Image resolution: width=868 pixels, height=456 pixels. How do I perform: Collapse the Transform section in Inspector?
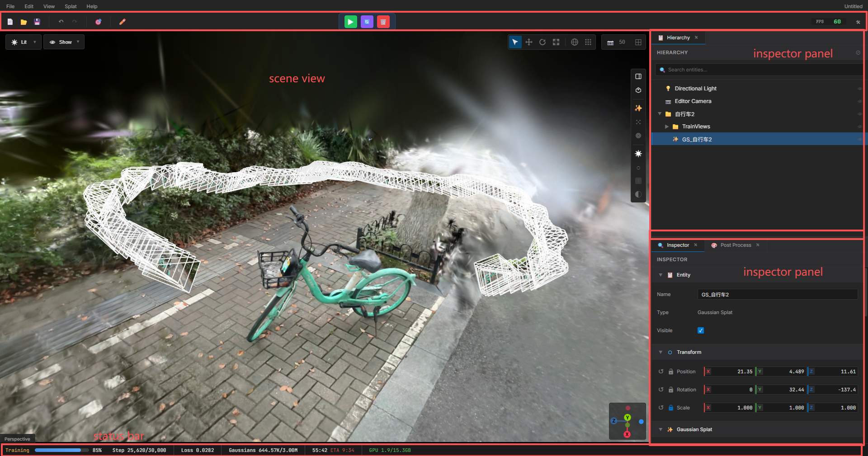[x=660, y=352]
